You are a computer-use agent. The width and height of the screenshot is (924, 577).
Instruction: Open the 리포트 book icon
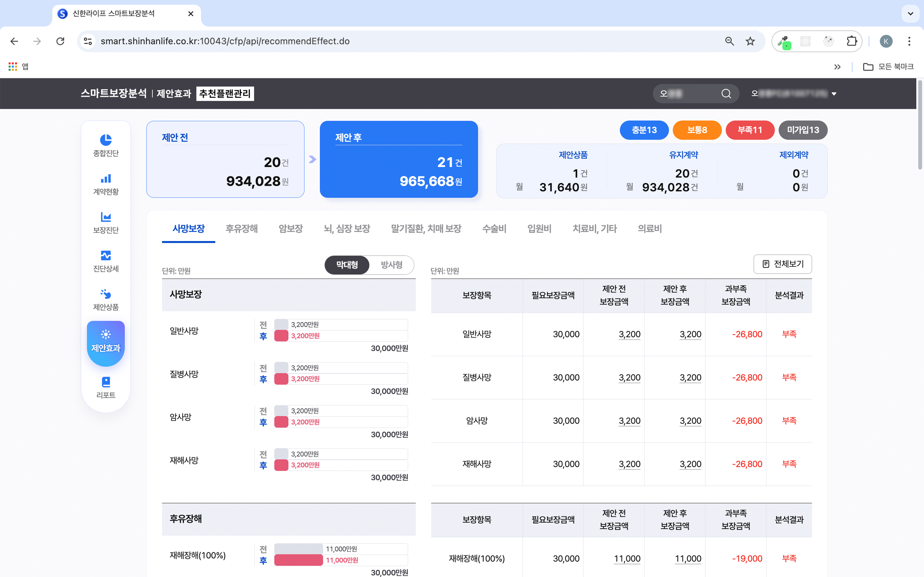[106, 382]
